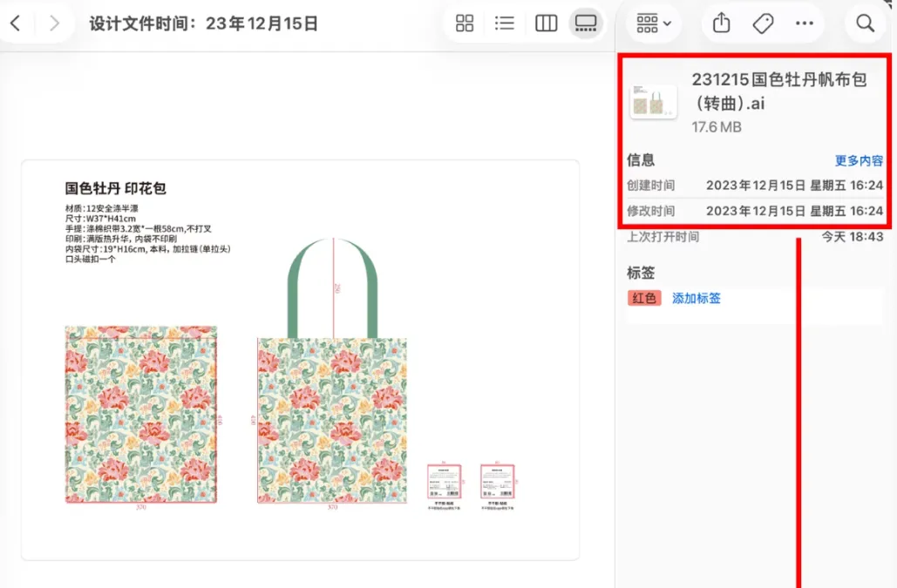
Task: Activate the Search magnifier icon
Action: [865, 24]
